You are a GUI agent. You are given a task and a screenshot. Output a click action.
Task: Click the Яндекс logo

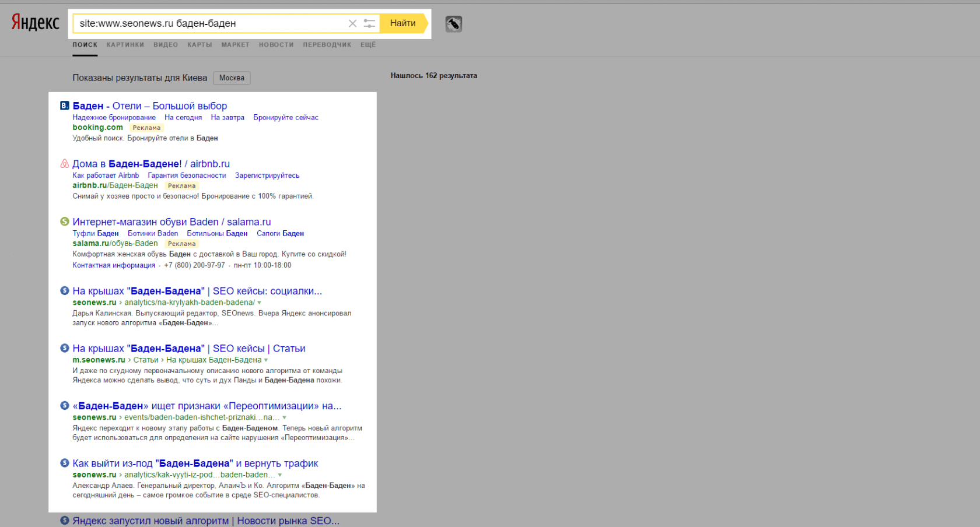coord(36,23)
